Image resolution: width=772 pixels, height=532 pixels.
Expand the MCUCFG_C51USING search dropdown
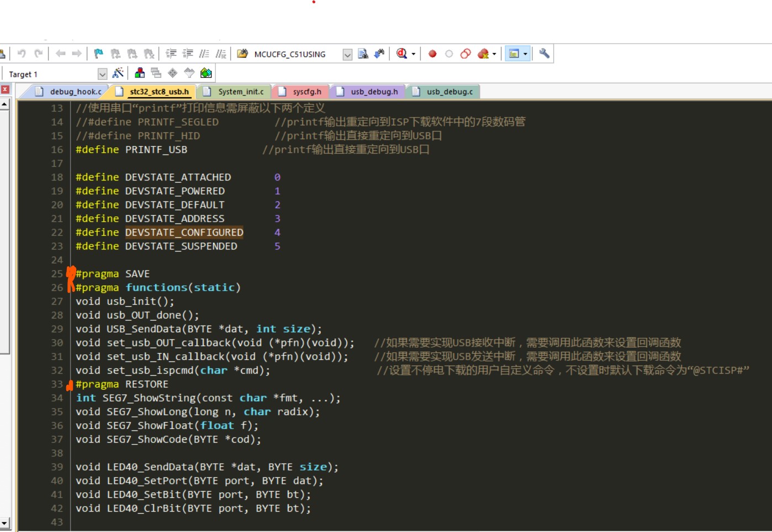click(x=347, y=54)
